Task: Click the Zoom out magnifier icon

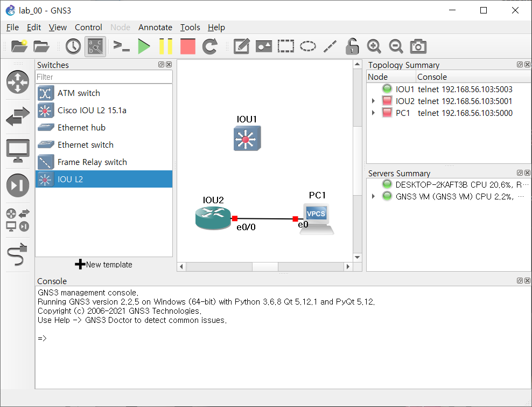Action: point(396,46)
